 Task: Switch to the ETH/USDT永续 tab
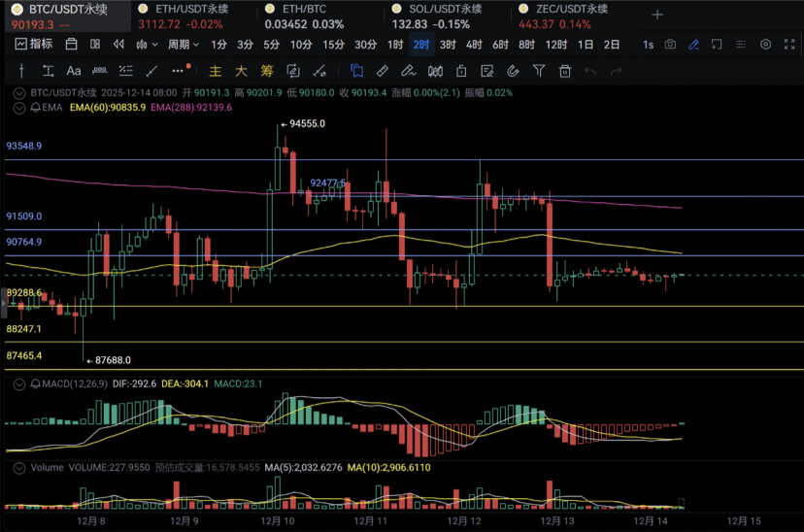pyautogui.click(x=191, y=9)
